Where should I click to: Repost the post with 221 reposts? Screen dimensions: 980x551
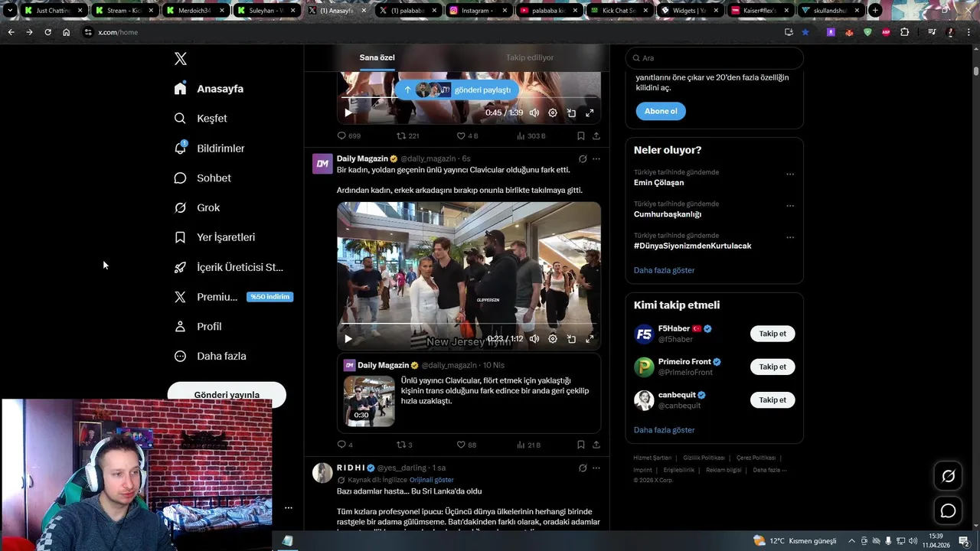(x=407, y=135)
